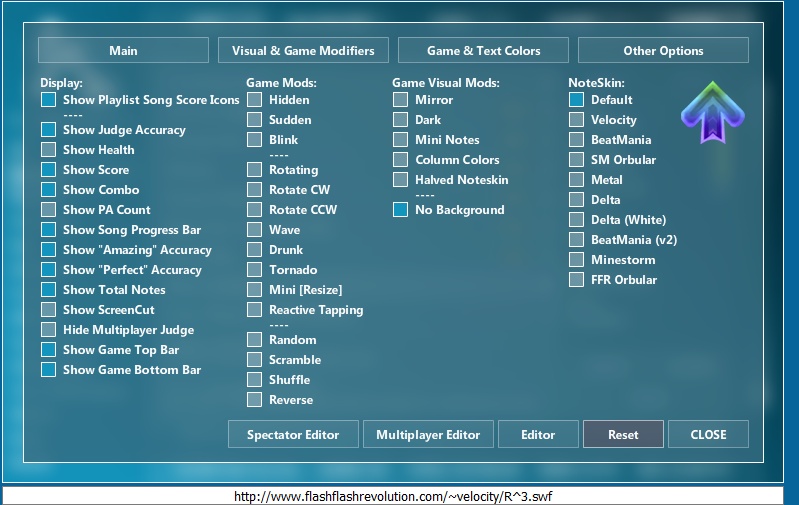Check Halved Noteskin
799x505 pixels.
tap(401, 180)
